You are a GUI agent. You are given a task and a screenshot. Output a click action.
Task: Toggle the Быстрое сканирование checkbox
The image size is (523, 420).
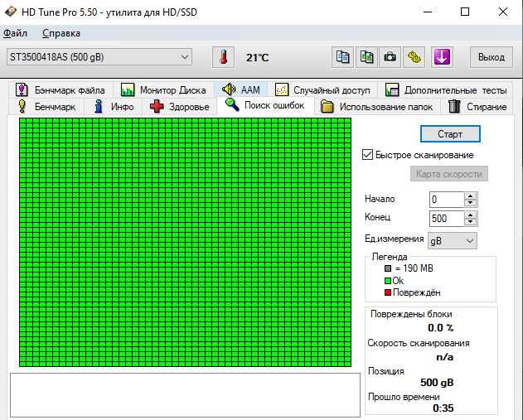click(367, 155)
